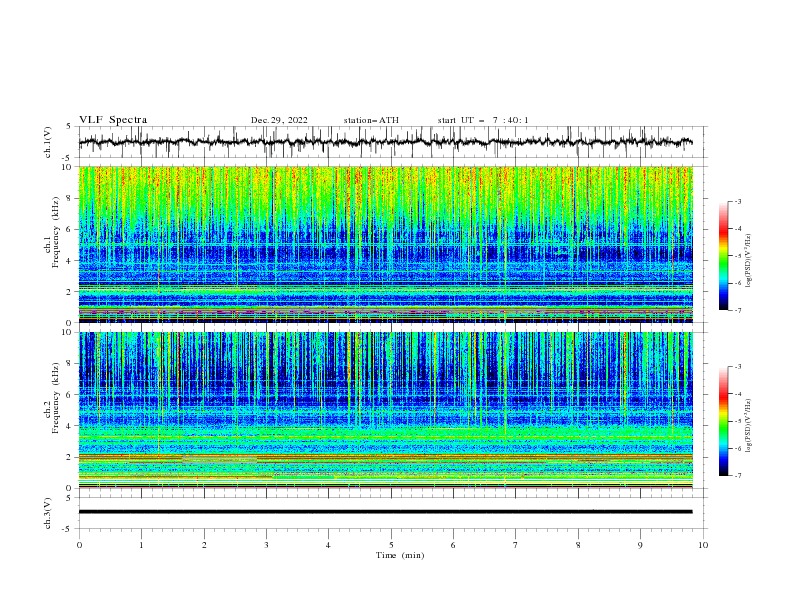792x612 pixels.
Task: Click the flat ch.3 voltage trace
Action: (x=385, y=512)
